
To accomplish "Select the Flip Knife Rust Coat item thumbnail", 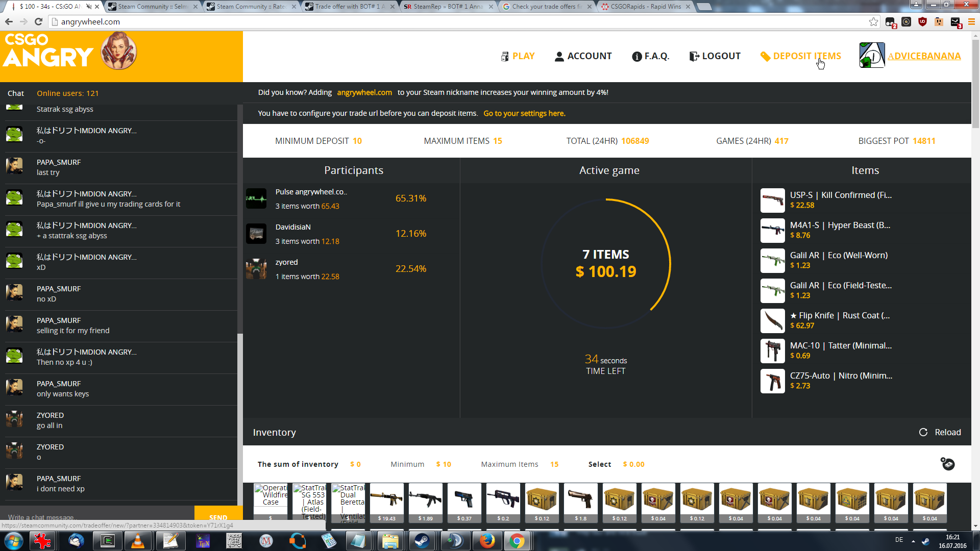I will coord(772,321).
